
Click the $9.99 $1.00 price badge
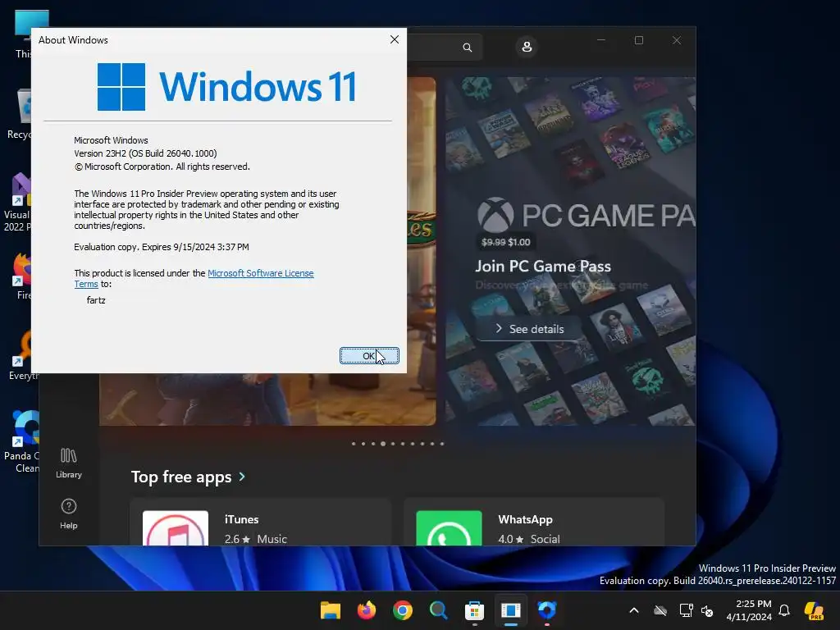click(x=505, y=242)
